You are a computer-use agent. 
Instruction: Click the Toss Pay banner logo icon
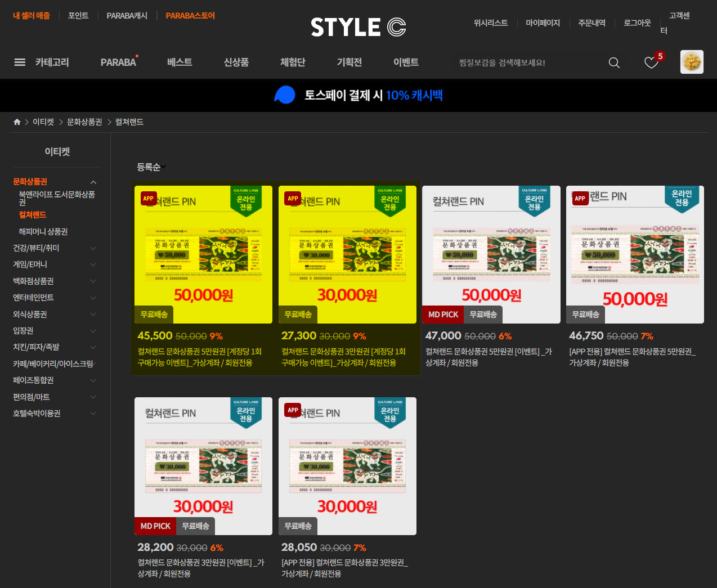(x=285, y=95)
